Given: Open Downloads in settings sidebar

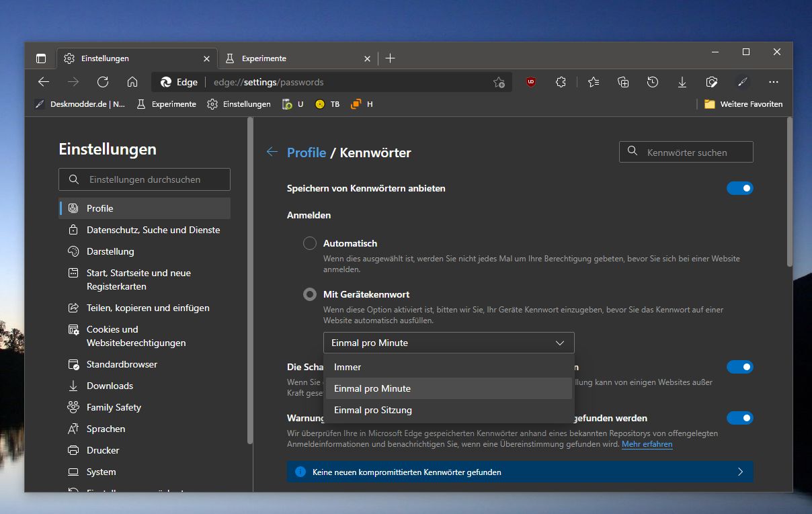Looking at the screenshot, I should pyautogui.click(x=145, y=386).
